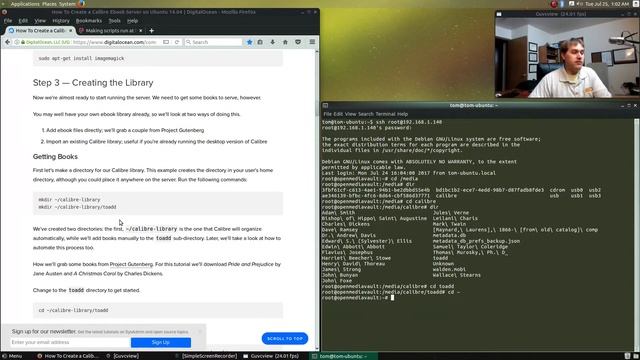Click green padlock security icon

coord(23,42)
